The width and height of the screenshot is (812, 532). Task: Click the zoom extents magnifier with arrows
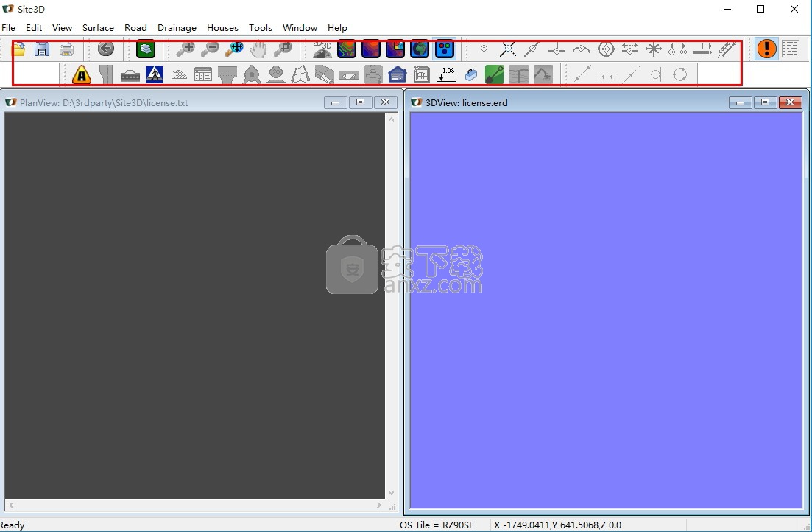[235, 49]
